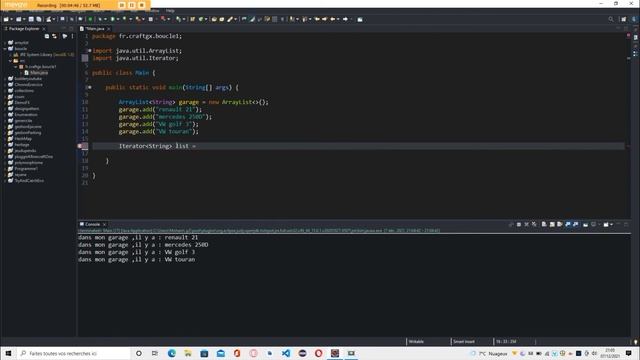Click the Remove Launch icon in the Console

point(527,224)
